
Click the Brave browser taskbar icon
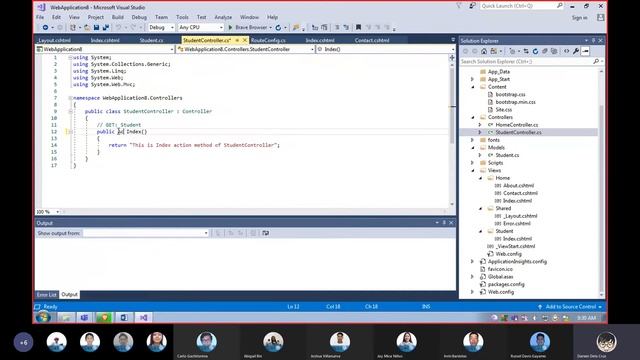(104, 317)
